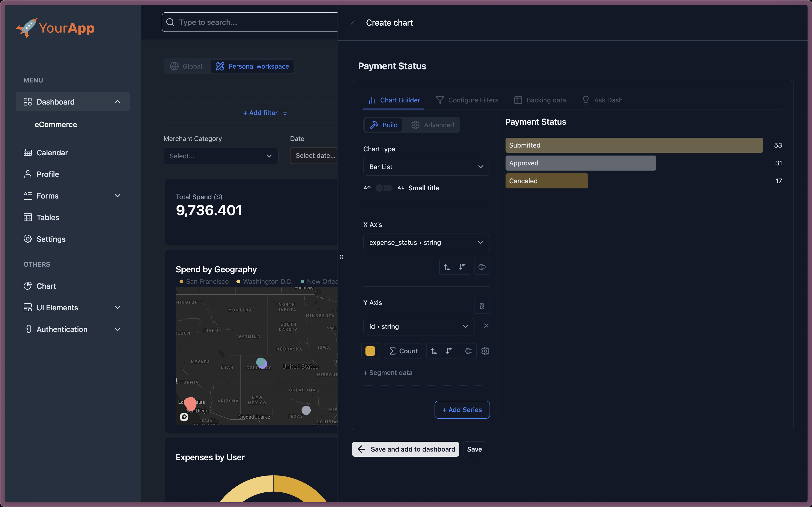The width and height of the screenshot is (812, 507).
Task: Remove the id string Y Axis series
Action: tap(486, 326)
